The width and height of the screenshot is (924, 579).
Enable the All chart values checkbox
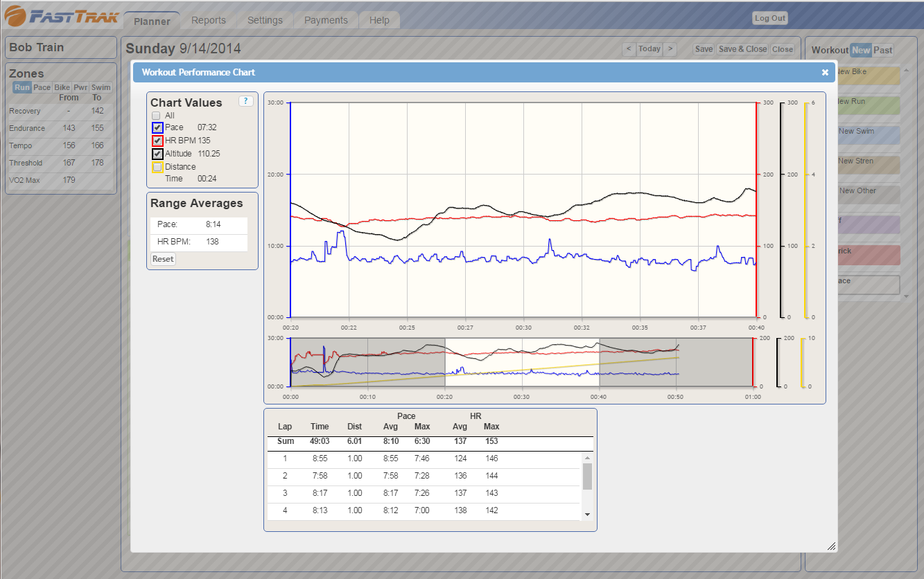[156, 116]
